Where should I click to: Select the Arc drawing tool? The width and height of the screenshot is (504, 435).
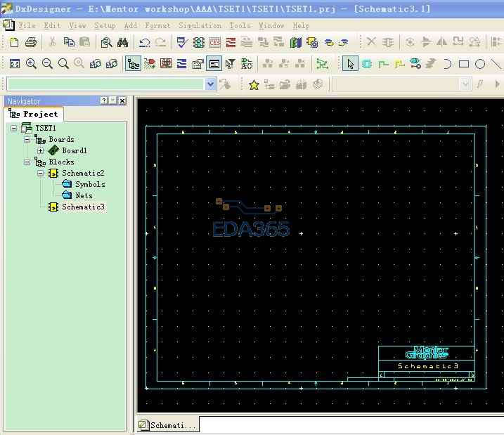(448, 64)
